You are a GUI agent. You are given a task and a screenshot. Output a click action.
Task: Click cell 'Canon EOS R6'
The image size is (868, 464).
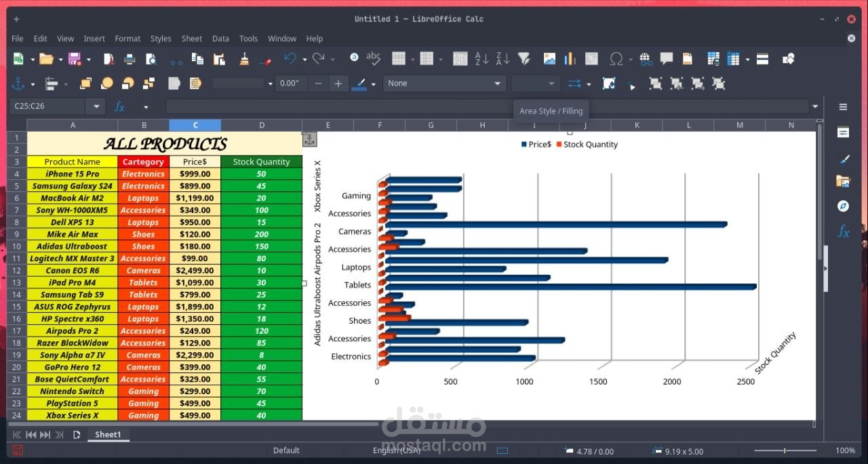73,270
